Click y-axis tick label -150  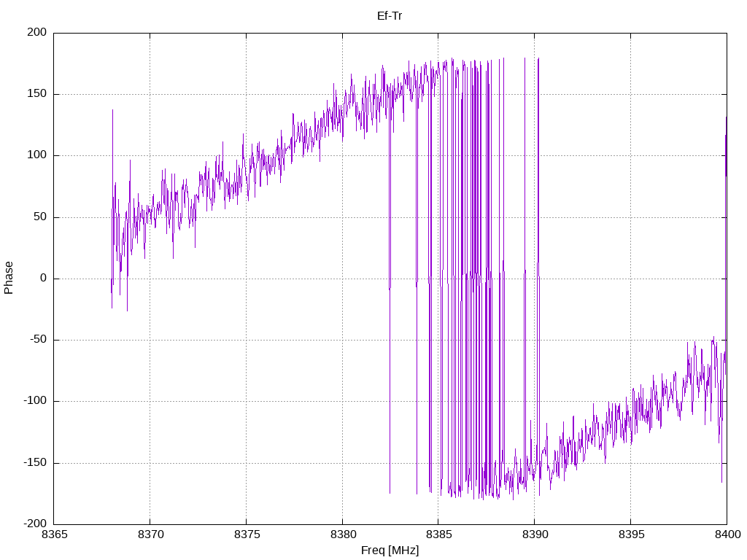(x=35, y=462)
